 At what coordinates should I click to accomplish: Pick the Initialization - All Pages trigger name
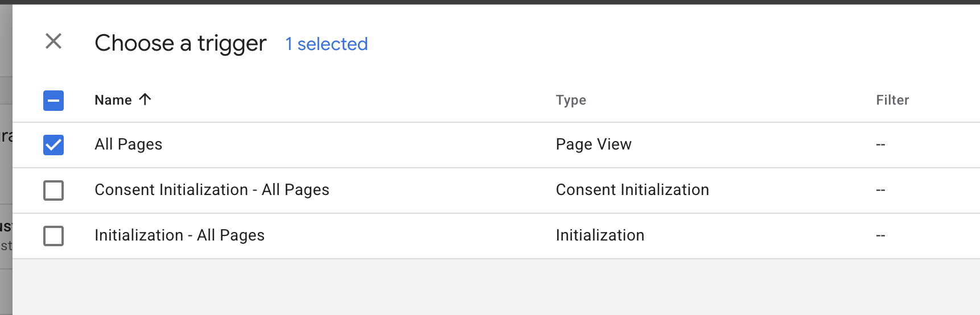click(179, 235)
